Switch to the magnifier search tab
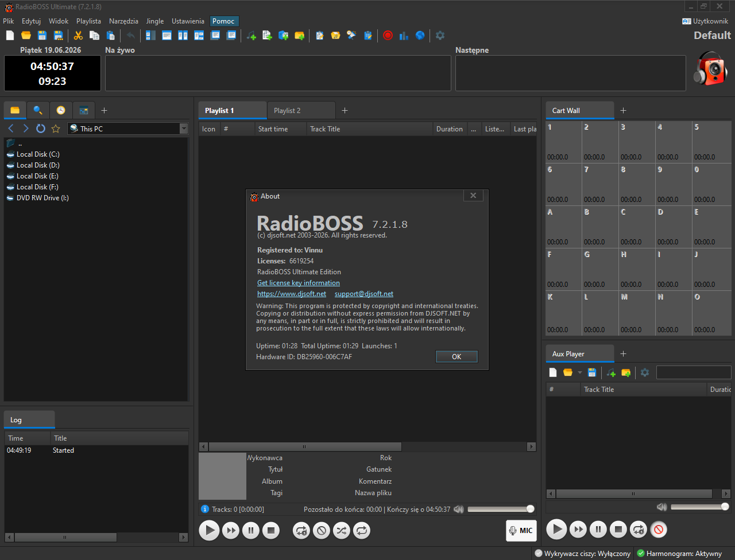Viewport: 735px width, 560px height. [x=38, y=110]
